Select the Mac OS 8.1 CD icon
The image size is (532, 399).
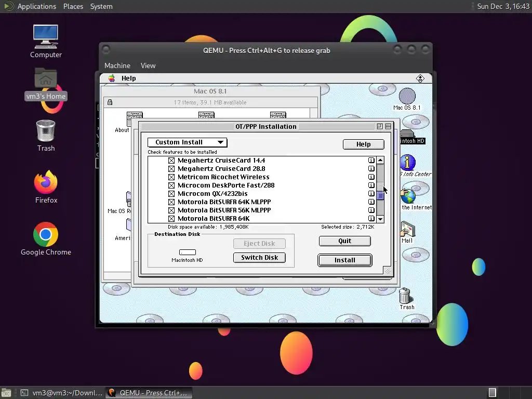407,96
